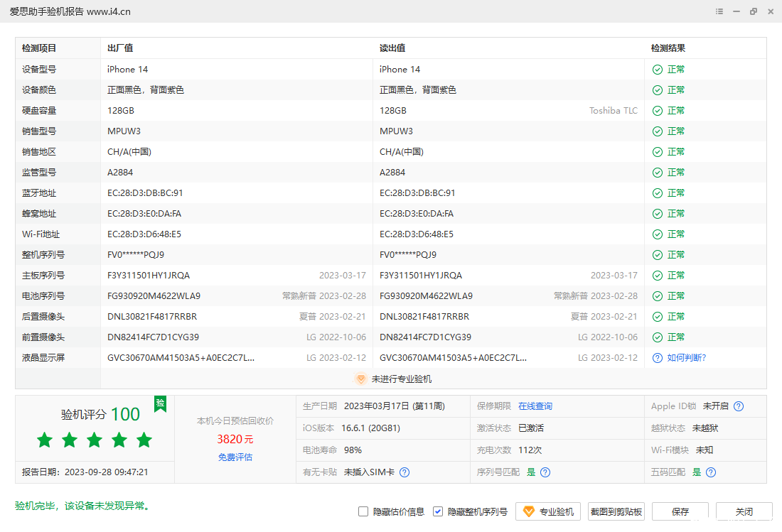782x532 pixels.
Task: Click the 关闭 button
Action: 744,511
